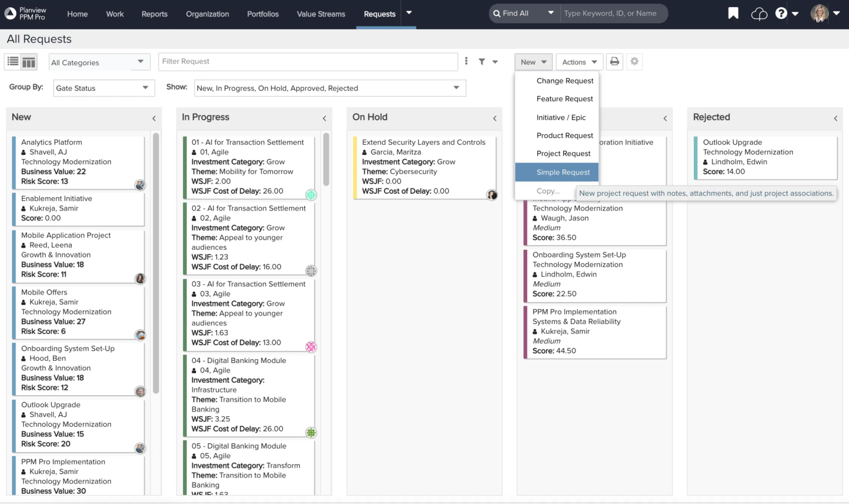Open the help question-mark menu
Screen dimensions: 849x504
point(780,13)
